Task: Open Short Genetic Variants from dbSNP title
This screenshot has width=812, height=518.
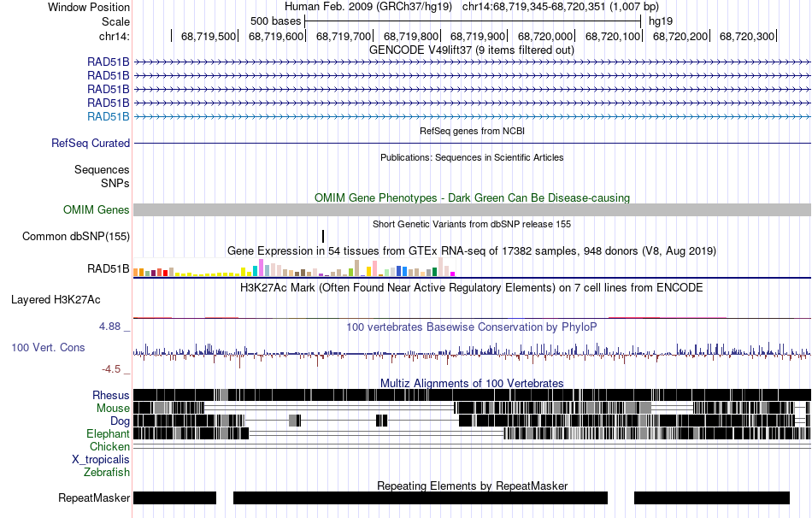Action: coord(472,224)
